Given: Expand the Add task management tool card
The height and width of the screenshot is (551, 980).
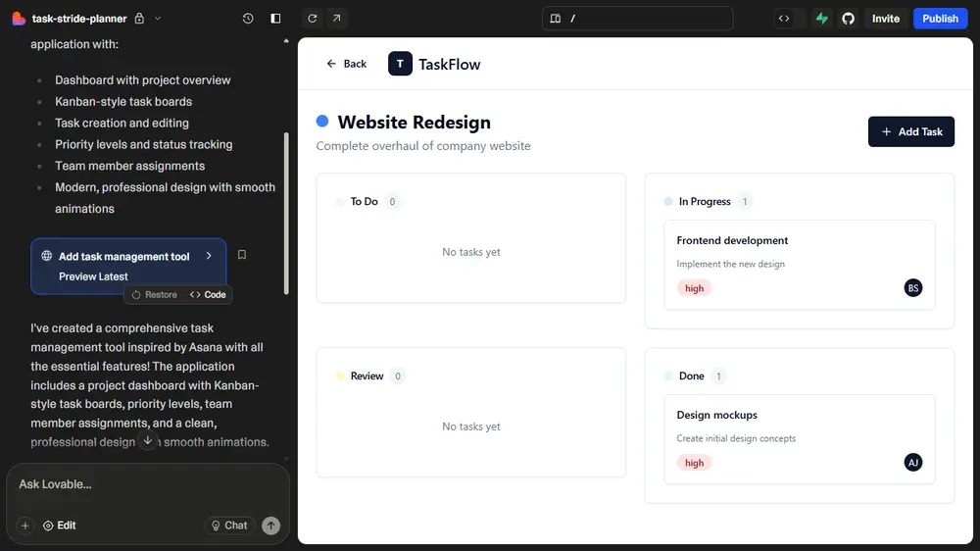Looking at the screenshot, I should tap(209, 256).
